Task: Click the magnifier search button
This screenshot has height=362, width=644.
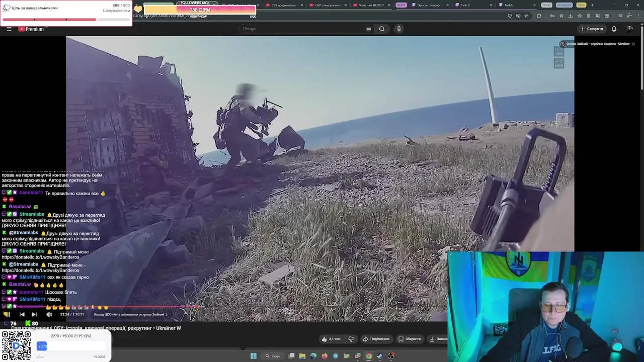Action: click(382, 29)
